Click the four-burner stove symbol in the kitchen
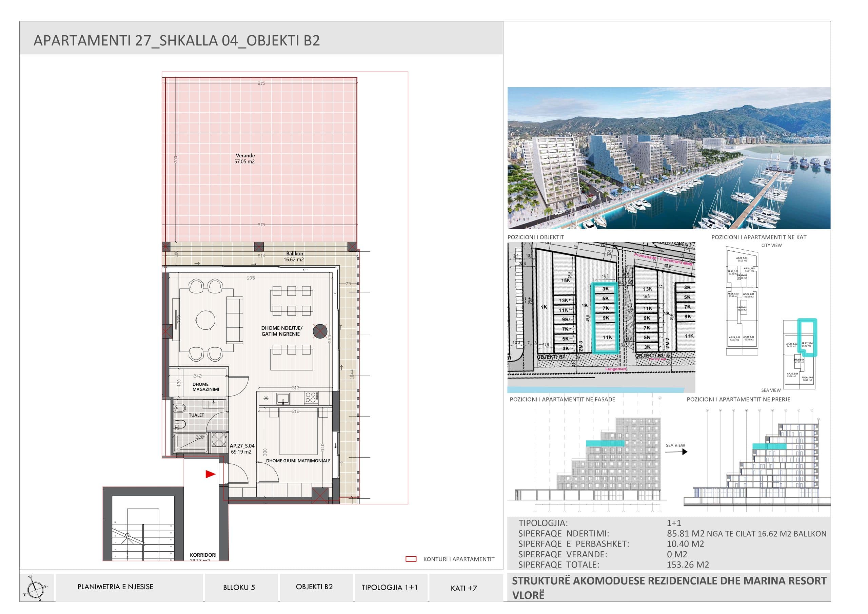Viewport: 868px width, 614px height. click(311, 397)
